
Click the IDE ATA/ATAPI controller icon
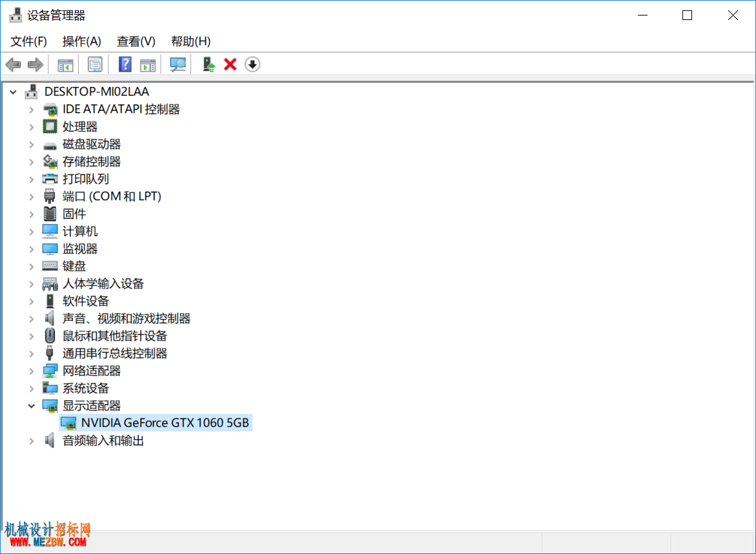50,110
